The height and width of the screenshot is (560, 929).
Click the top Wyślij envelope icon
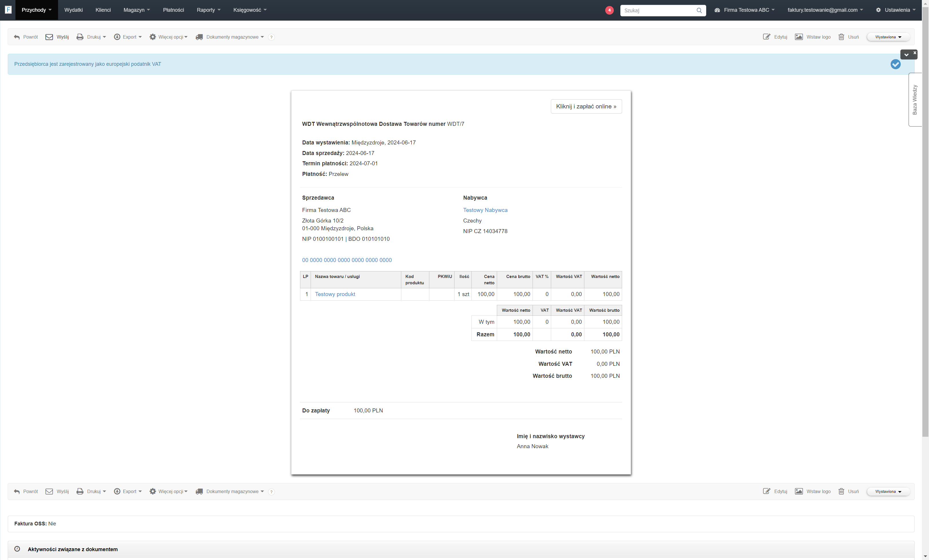click(x=49, y=37)
